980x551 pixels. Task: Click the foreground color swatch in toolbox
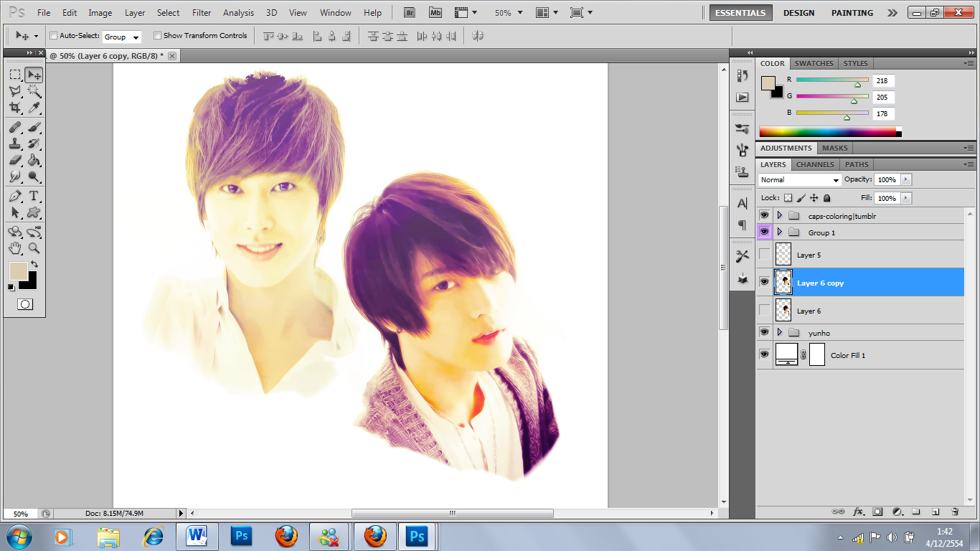point(18,271)
